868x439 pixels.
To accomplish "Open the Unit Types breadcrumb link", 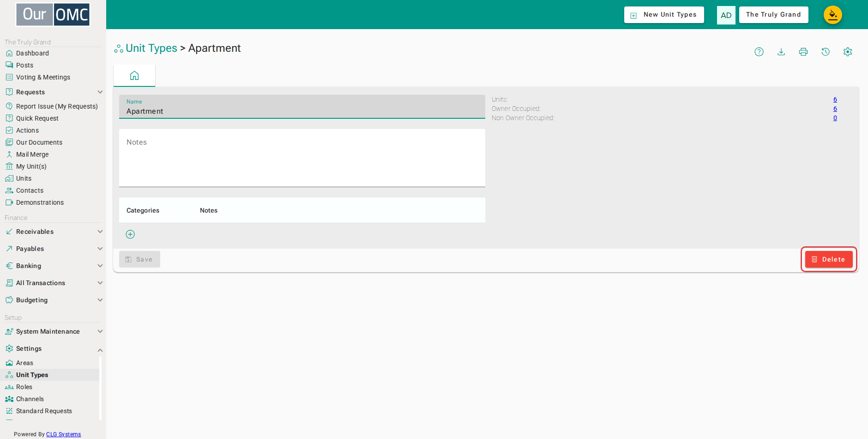I will click(x=151, y=48).
